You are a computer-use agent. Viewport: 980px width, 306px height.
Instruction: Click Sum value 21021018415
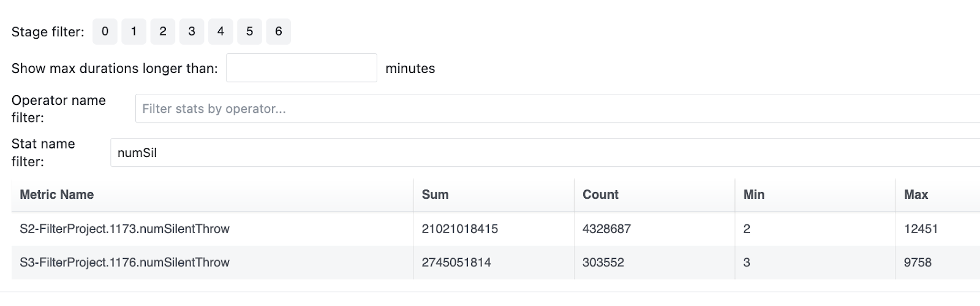(x=459, y=229)
